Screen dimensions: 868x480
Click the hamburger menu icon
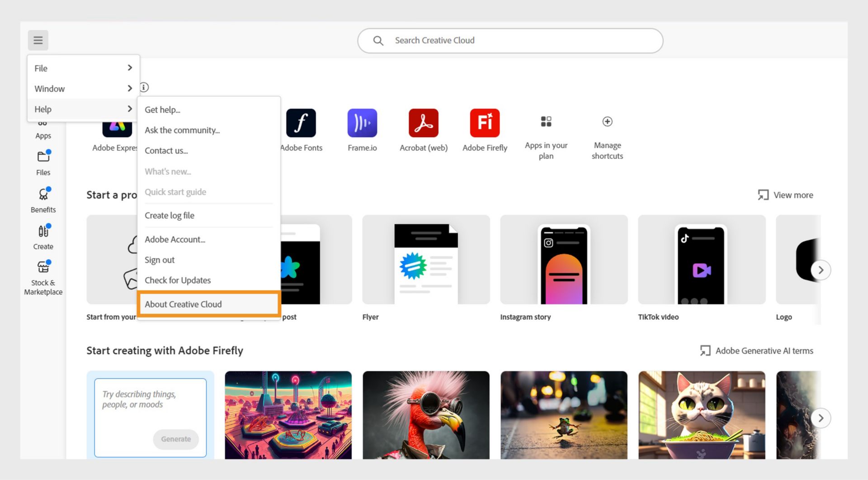[x=38, y=40]
